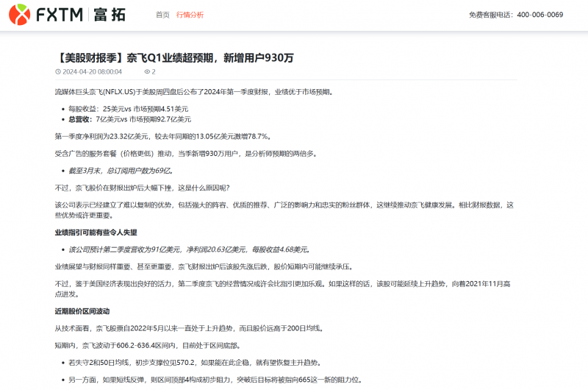Click the line on 606.2-636.4区间
588x390 pixels.
pyautogui.click(x=148, y=345)
